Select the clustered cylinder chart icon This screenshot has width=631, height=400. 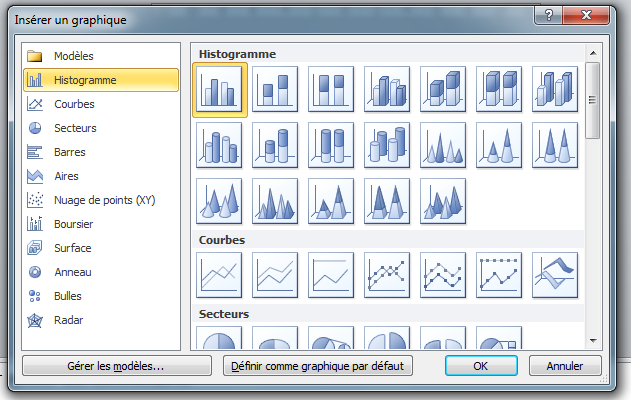coord(219,145)
